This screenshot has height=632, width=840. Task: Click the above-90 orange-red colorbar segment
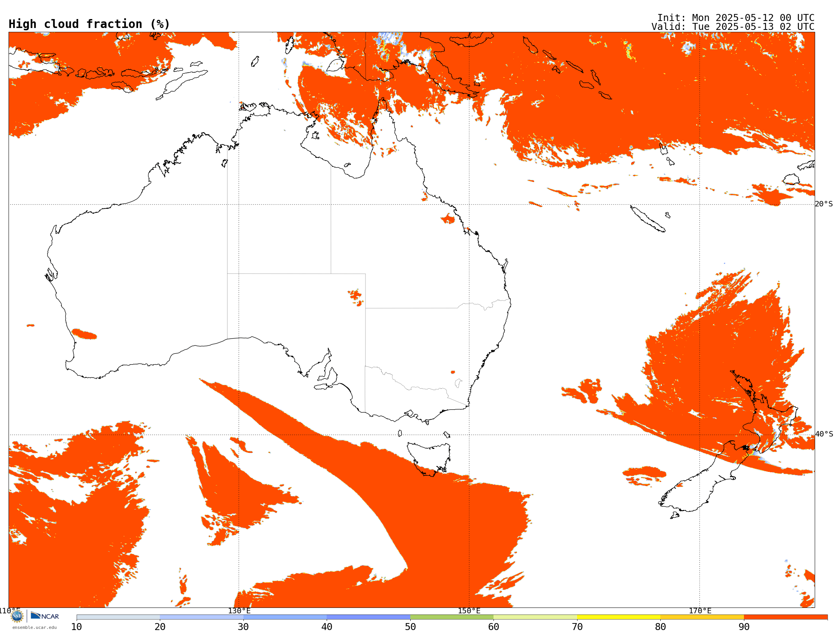[786, 617]
